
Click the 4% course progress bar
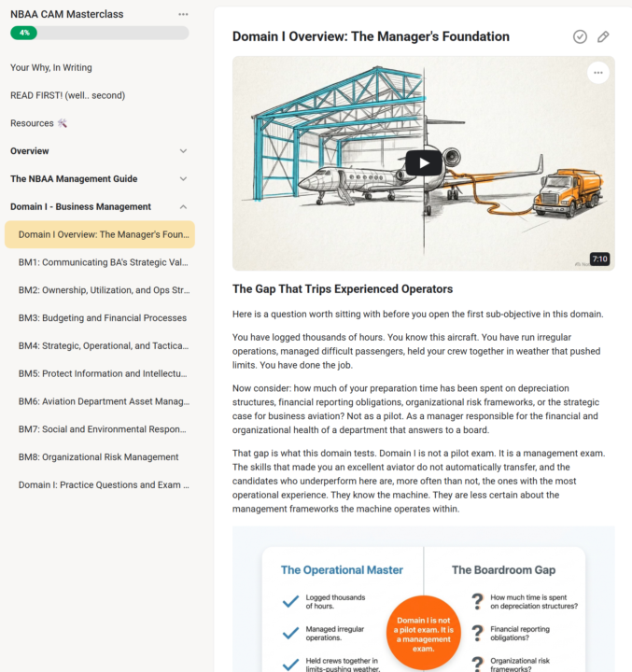click(x=100, y=33)
